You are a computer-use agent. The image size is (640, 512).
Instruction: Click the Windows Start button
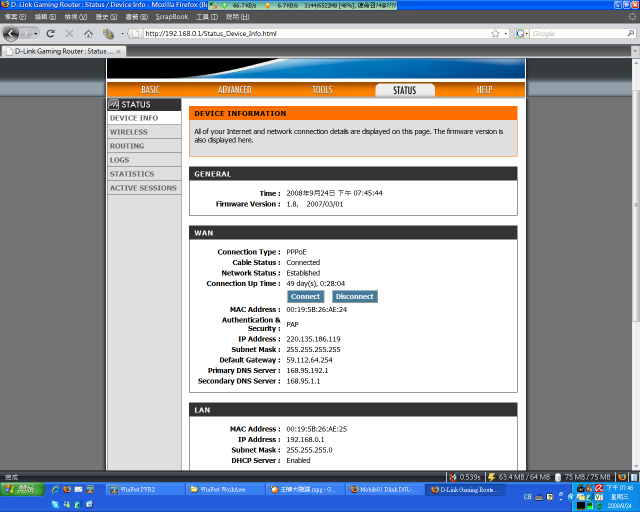22,489
